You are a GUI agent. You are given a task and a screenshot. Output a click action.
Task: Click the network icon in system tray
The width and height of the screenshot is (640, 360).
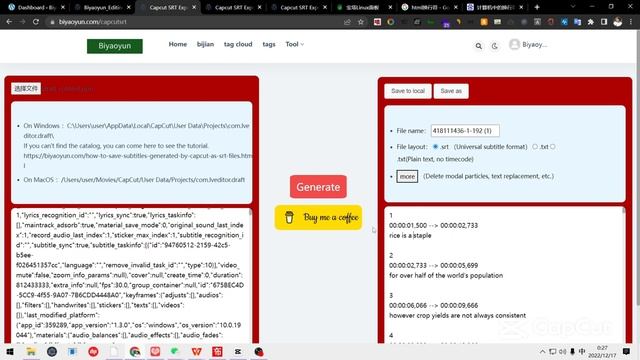tap(552, 351)
